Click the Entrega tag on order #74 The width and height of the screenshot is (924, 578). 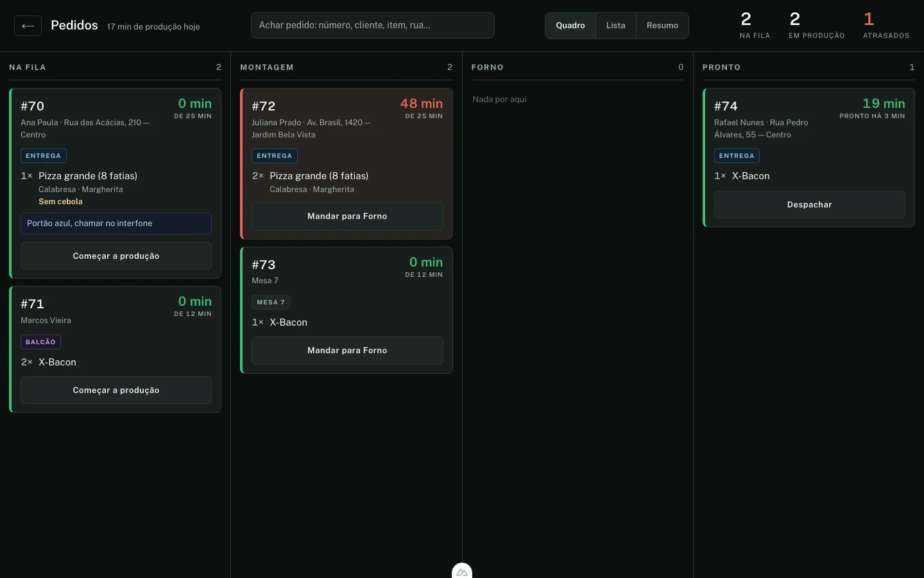737,156
